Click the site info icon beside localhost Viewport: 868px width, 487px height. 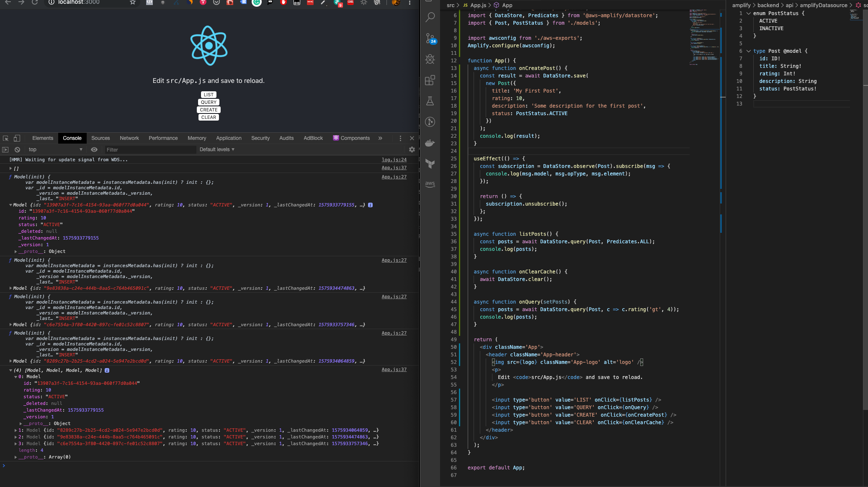pyautogui.click(x=51, y=2)
